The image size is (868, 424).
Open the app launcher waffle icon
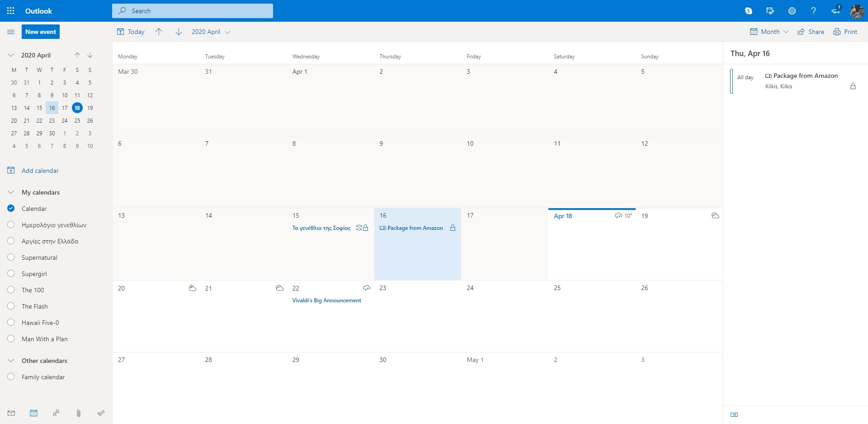(11, 11)
